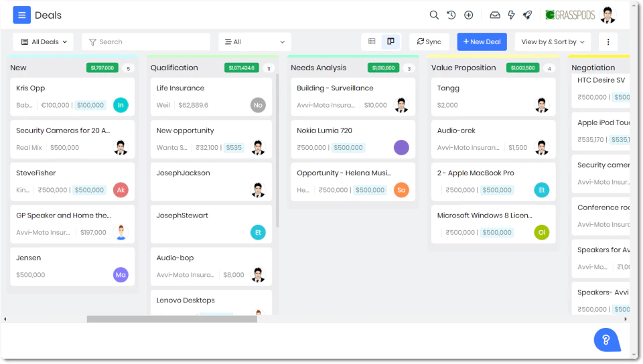Click the quick add plus icon

pyautogui.click(x=468, y=15)
